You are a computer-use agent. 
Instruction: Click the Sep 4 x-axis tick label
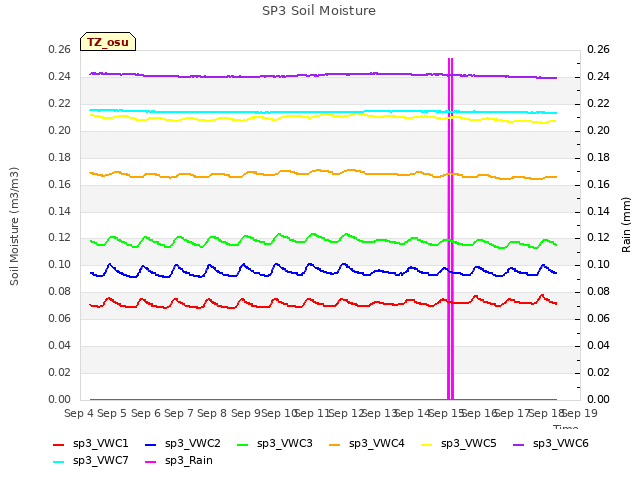point(79,413)
